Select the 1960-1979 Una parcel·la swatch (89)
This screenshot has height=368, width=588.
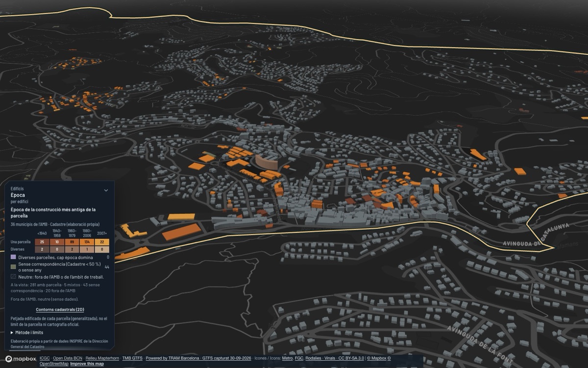tap(72, 242)
